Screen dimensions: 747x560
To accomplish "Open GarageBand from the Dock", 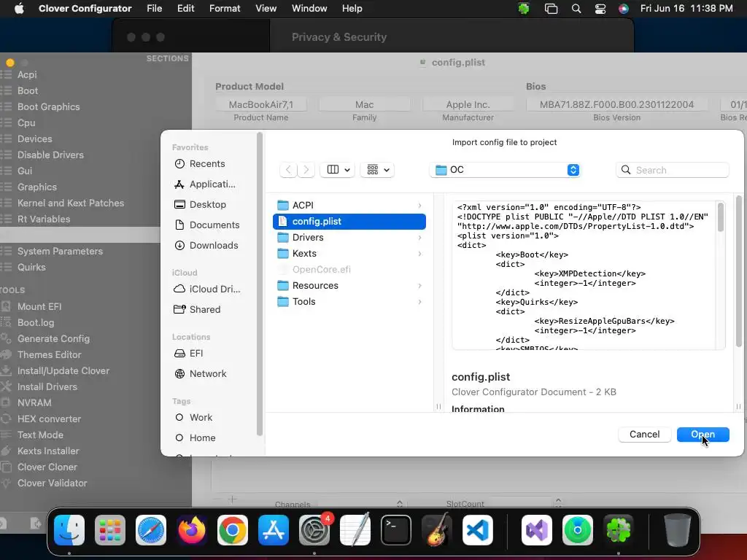I will (436, 529).
